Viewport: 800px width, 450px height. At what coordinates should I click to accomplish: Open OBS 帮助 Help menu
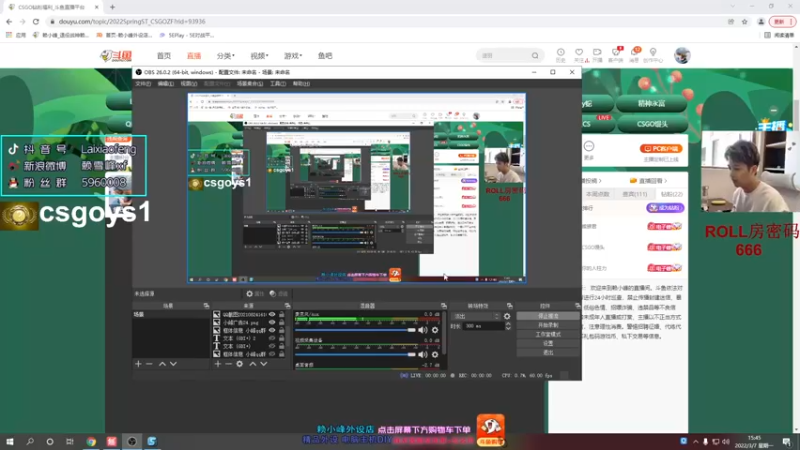[301, 84]
